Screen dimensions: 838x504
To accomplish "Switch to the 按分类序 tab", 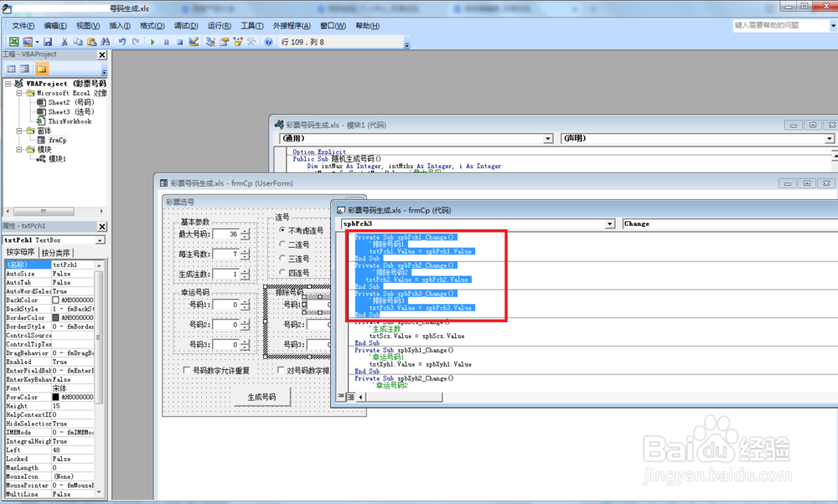I will point(55,253).
